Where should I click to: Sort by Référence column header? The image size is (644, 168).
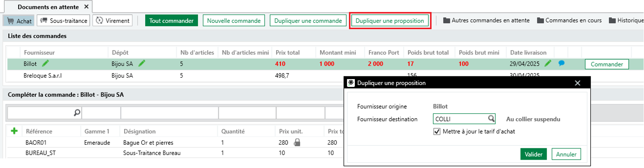point(39,131)
